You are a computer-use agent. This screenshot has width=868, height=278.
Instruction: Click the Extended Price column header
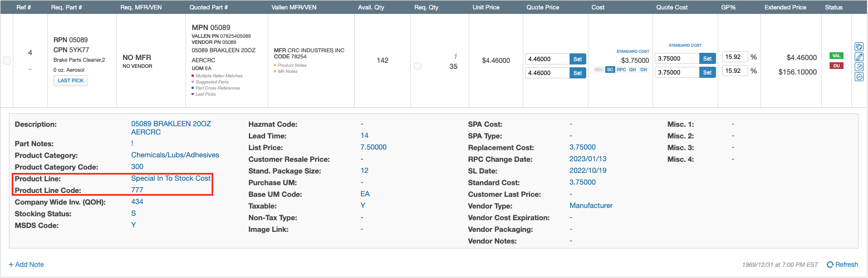(785, 7)
